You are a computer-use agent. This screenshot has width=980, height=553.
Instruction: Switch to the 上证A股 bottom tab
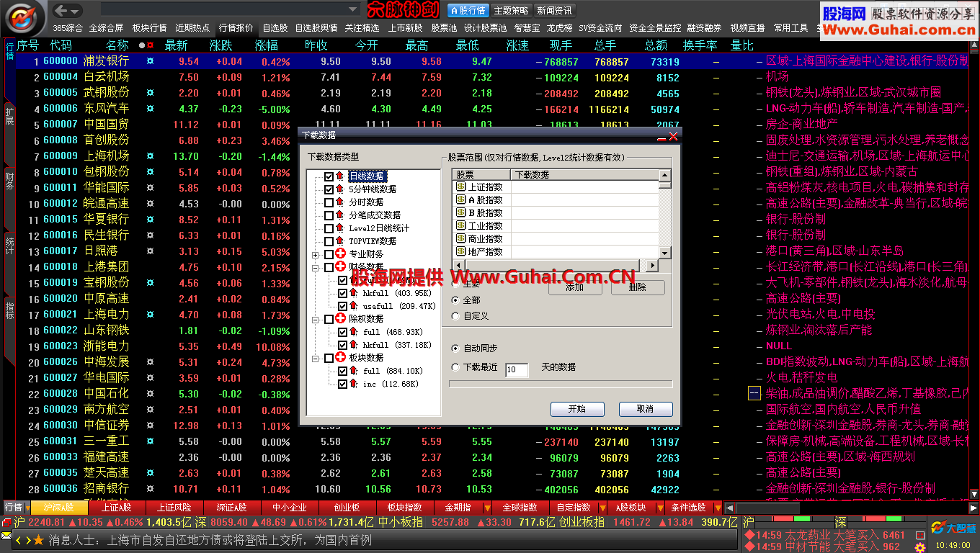coord(117,508)
